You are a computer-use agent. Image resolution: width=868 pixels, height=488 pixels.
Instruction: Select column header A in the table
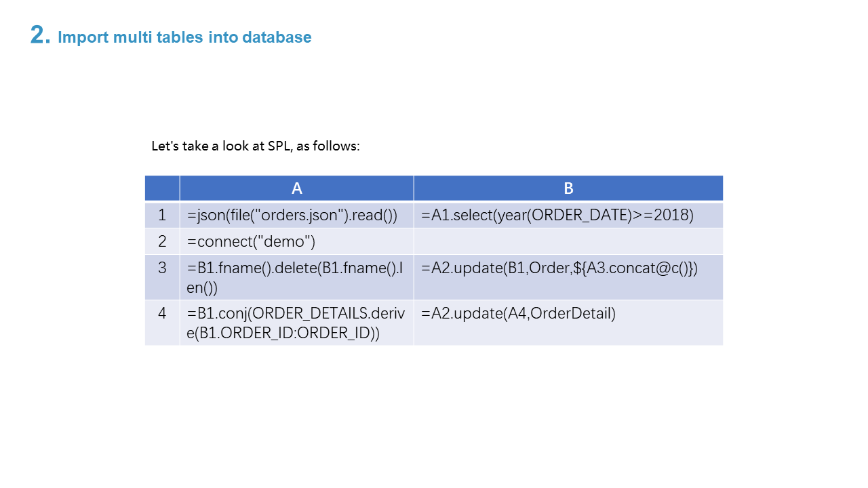[296, 188]
